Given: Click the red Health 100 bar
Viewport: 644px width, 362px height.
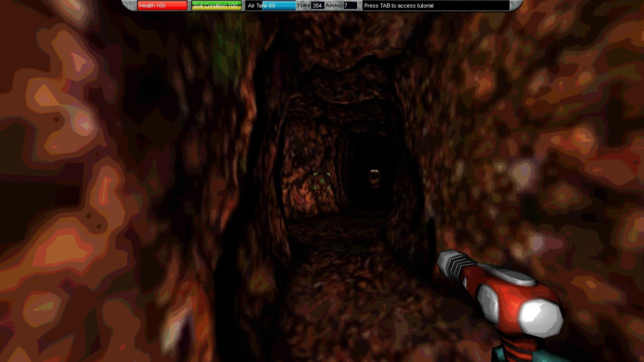Looking at the screenshot, I should pos(162,6).
